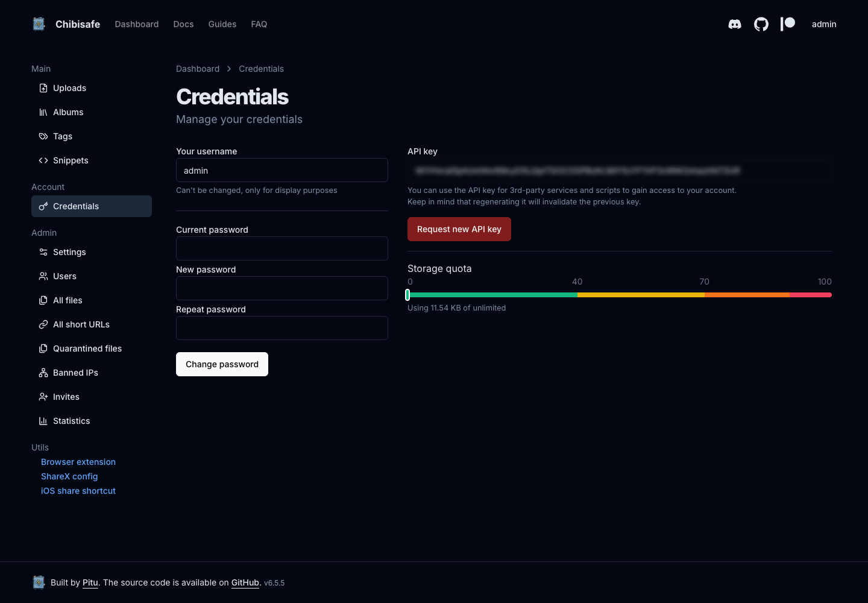
Task: Click the Chibisafe logo icon in the header
Action: pos(39,24)
